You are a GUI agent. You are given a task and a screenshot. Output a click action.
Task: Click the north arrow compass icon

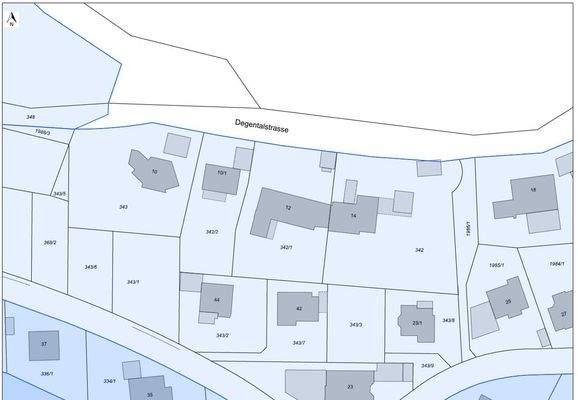12,19
